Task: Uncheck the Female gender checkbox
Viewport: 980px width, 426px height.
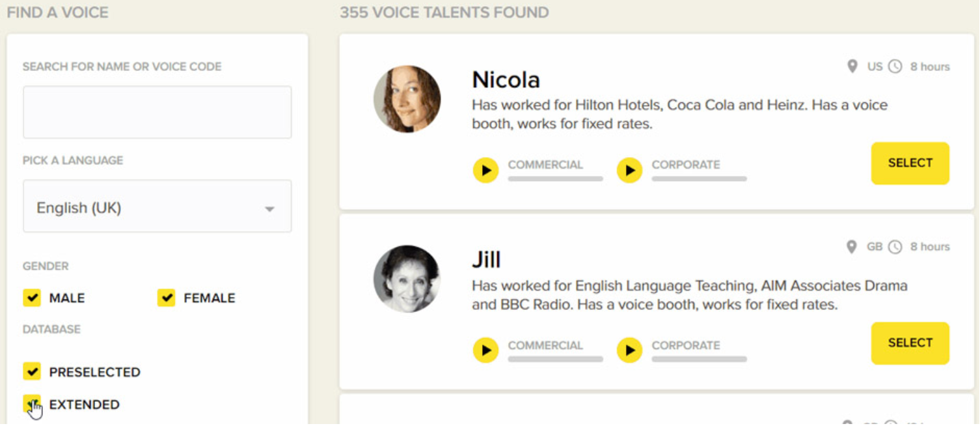Action: (167, 298)
